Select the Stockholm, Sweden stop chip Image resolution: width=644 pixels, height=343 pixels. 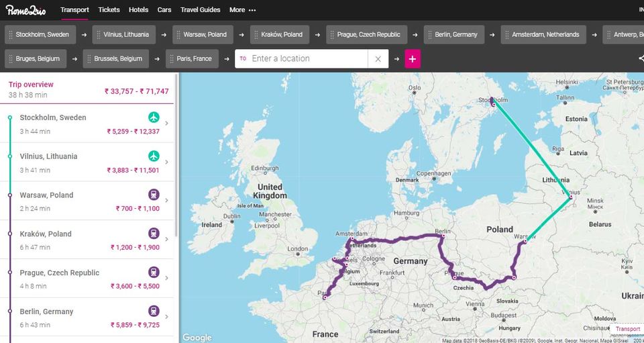pos(40,34)
